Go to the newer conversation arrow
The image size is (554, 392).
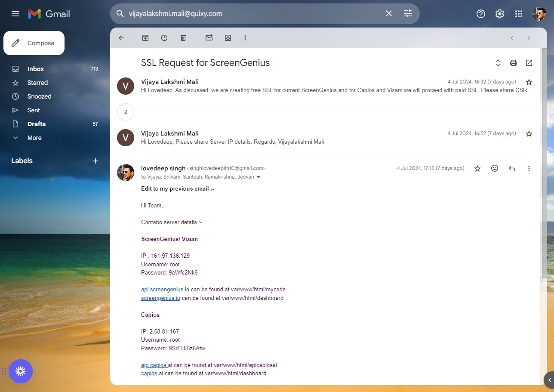(x=512, y=38)
